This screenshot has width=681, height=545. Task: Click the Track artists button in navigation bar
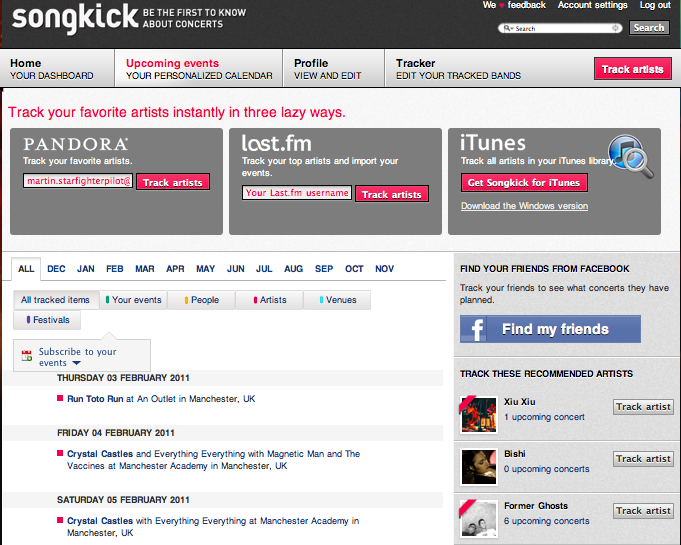click(x=633, y=69)
